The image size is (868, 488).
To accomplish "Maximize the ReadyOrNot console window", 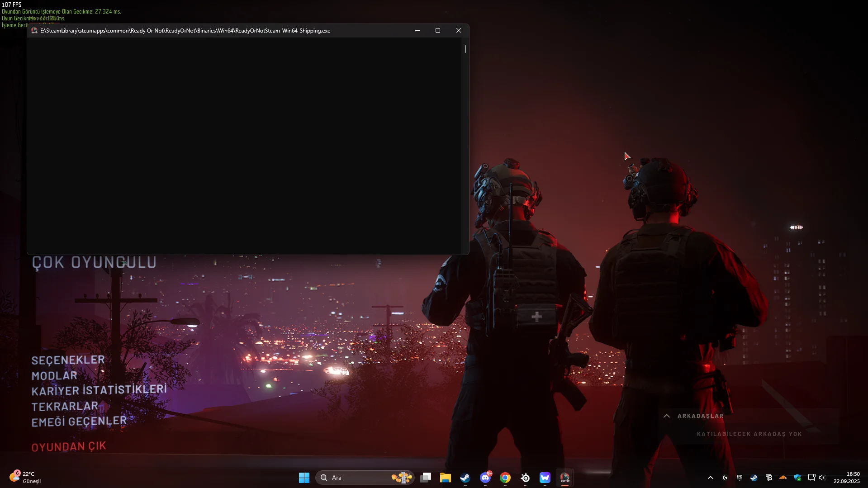I will [x=438, y=31].
